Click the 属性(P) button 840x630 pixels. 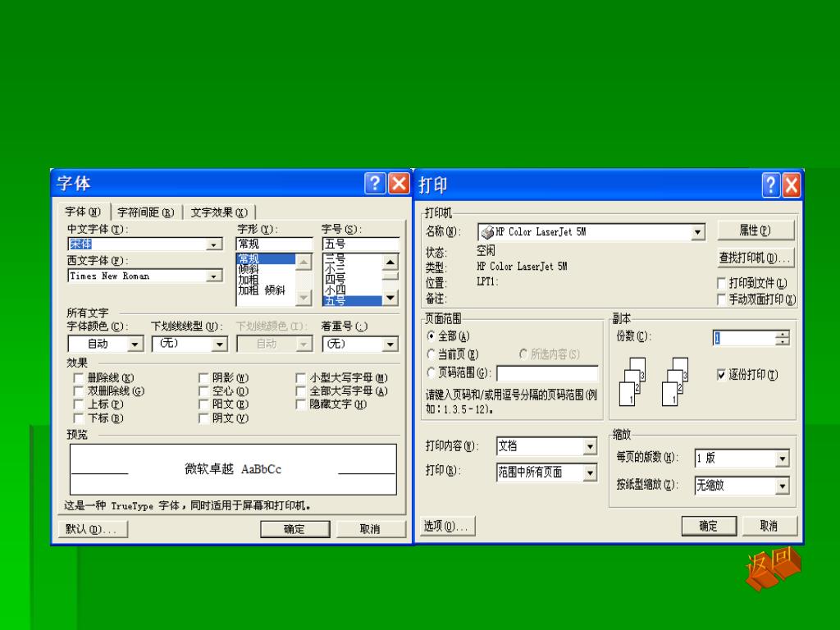click(756, 231)
